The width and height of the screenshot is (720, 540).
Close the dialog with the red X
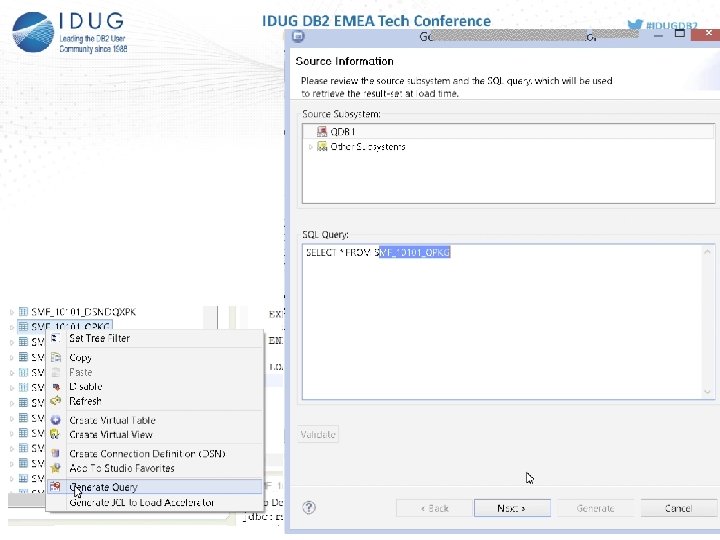click(707, 34)
